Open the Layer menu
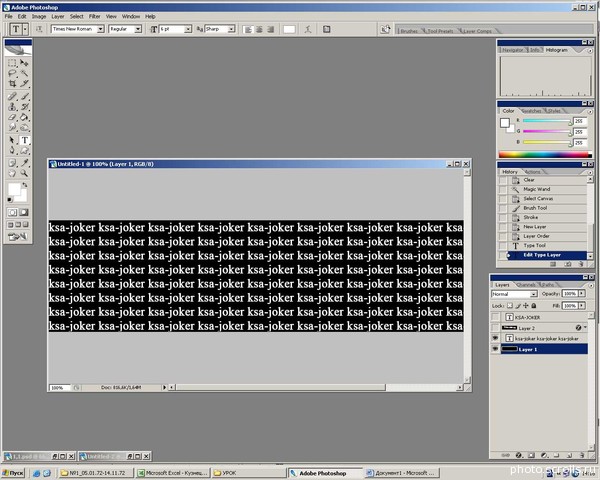Screen dimensions: 600x480 pyautogui.click(x=58, y=16)
